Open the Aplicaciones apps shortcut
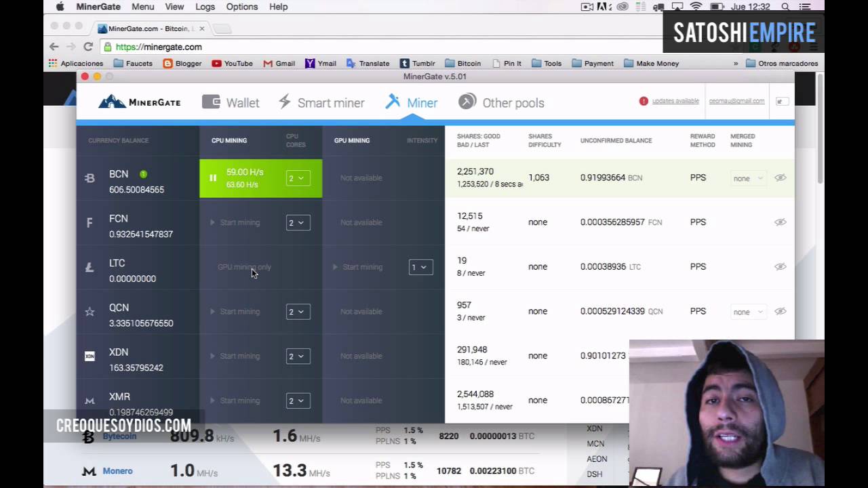868x488 pixels. [75, 63]
